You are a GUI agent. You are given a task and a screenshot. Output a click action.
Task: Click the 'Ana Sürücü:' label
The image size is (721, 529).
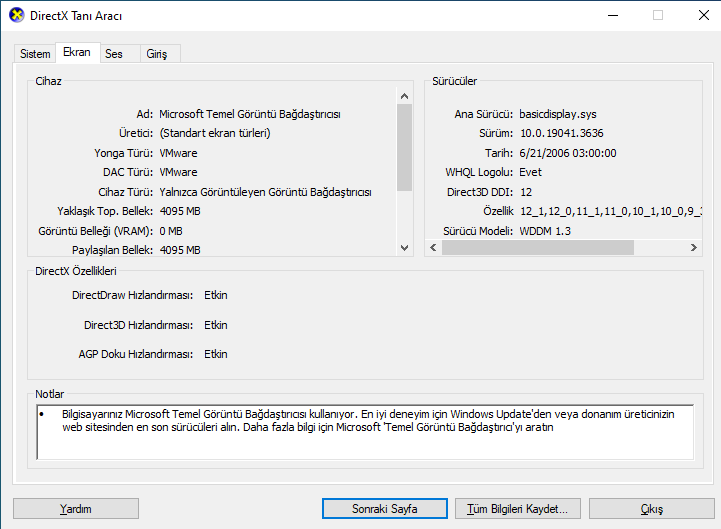[x=484, y=114]
